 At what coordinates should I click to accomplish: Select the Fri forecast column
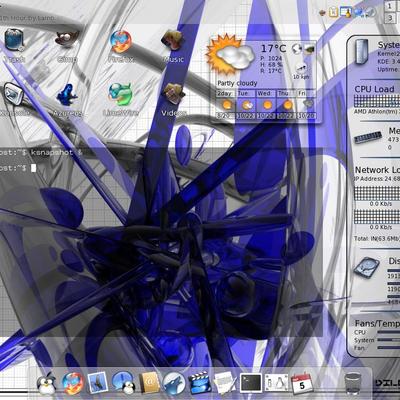coord(307,105)
